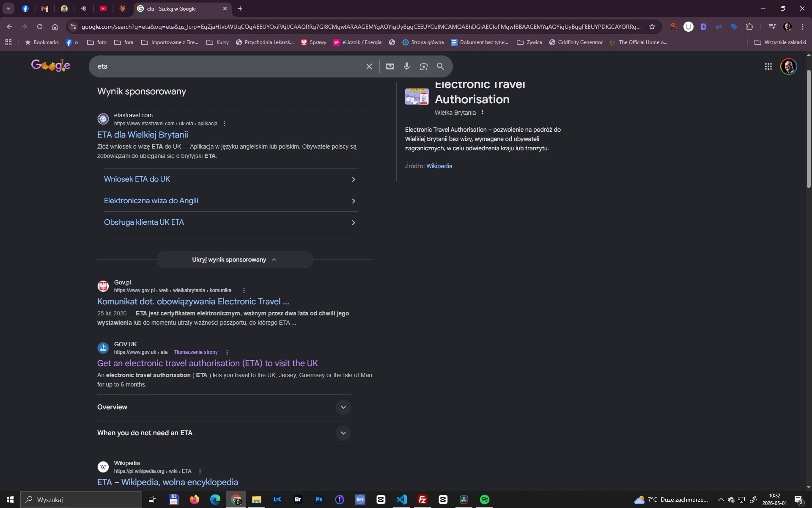This screenshot has width=812, height=508.
Task: Expand the Overview section
Action: (224, 407)
